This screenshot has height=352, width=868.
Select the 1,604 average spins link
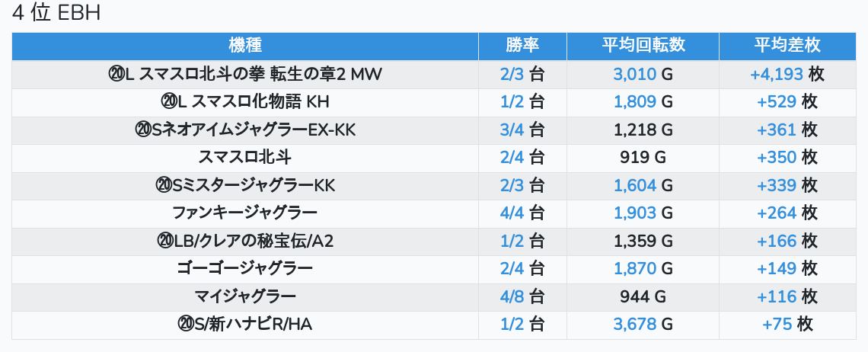(634, 185)
